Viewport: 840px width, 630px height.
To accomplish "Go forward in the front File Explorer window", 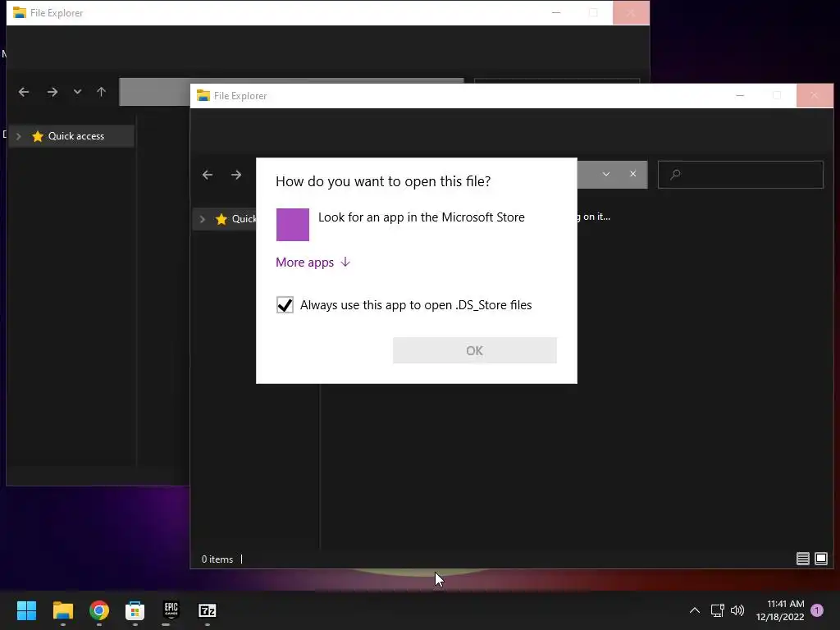I will [236, 175].
